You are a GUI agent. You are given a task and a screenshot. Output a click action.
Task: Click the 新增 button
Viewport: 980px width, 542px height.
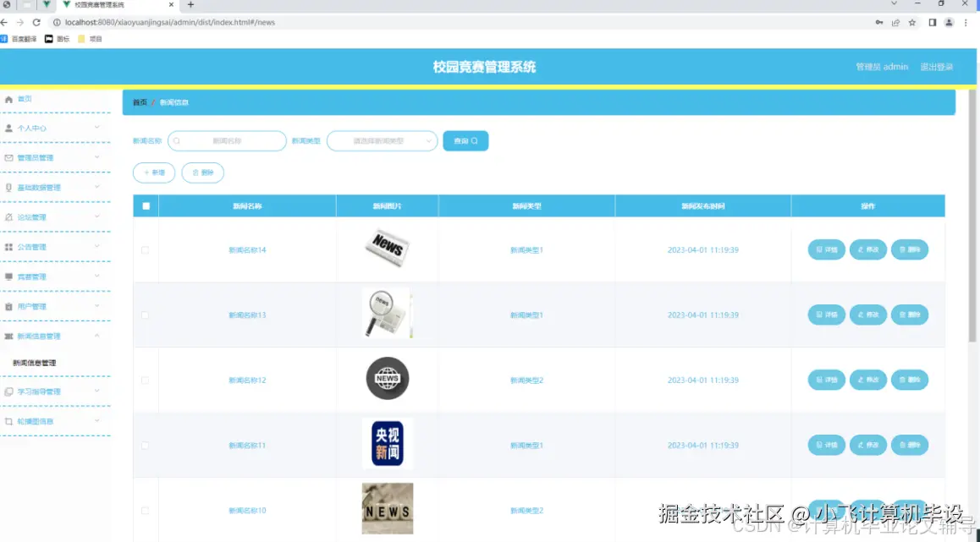coord(153,172)
